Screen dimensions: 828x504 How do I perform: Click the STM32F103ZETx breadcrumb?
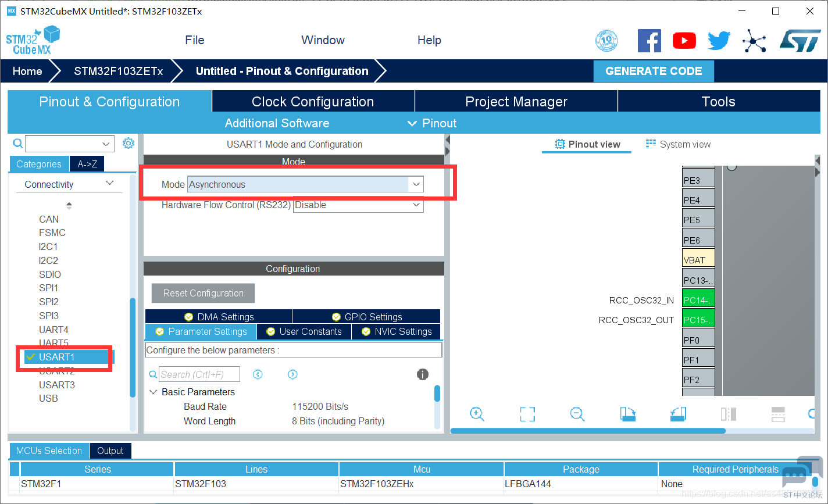(x=119, y=71)
